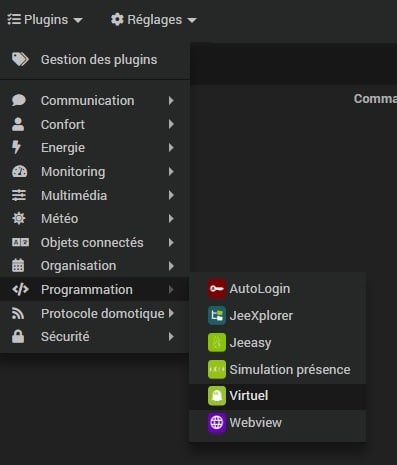Image resolution: width=397 pixels, height=465 pixels.
Task: Click the Energie lightning bolt icon
Action: coord(16,147)
